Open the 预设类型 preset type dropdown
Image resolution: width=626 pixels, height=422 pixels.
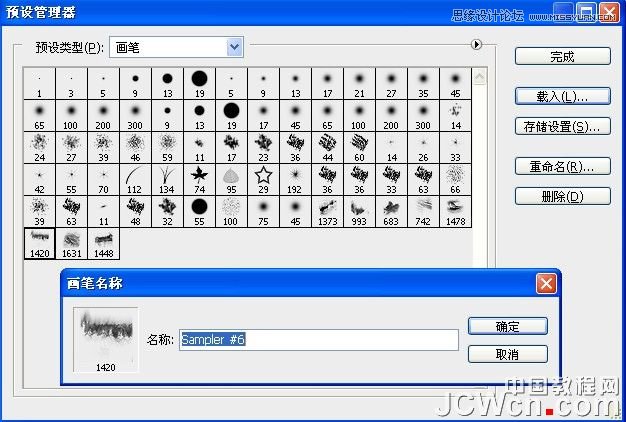click(234, 46)
